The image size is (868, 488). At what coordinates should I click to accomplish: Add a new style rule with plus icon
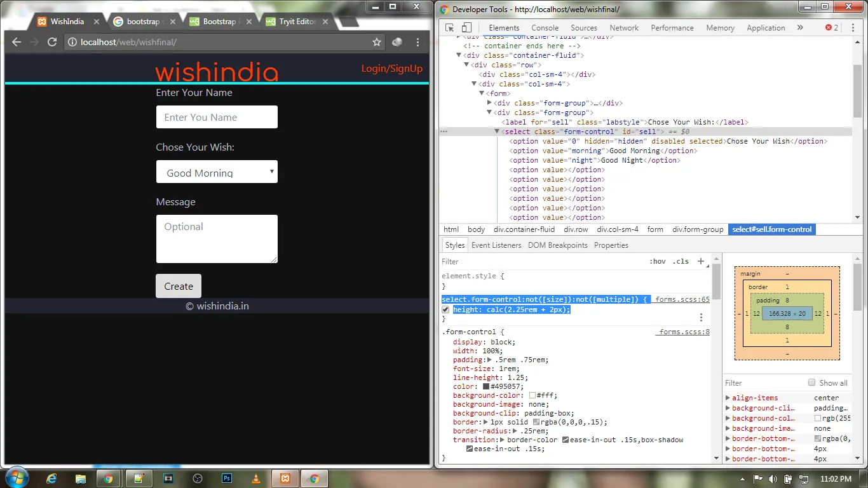click(x=701, y=261)
